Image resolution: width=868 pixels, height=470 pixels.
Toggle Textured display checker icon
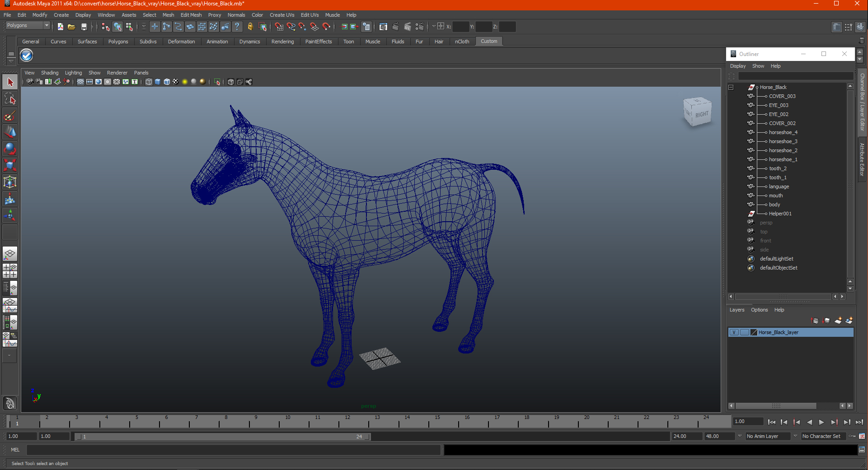coord(176,82)
